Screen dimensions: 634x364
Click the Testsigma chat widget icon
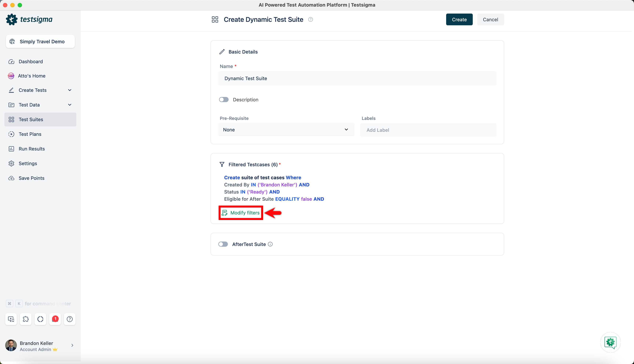(610, 342)
